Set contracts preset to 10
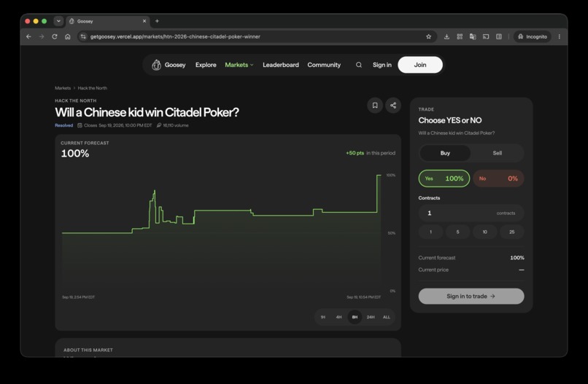 485,232
